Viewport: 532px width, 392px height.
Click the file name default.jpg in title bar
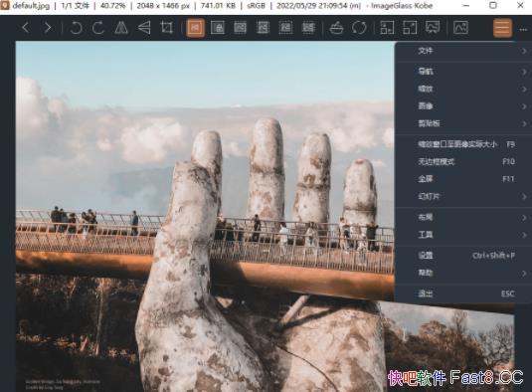point(31,6)
